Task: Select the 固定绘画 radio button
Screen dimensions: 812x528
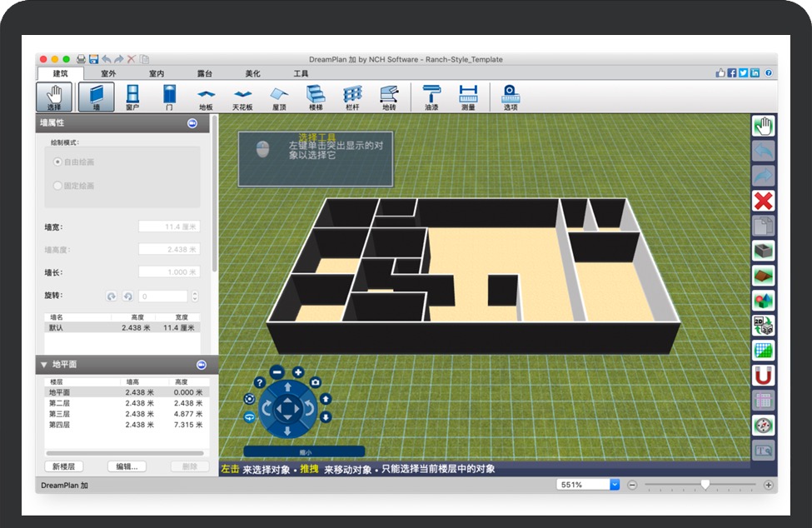Action: [57, 186]
